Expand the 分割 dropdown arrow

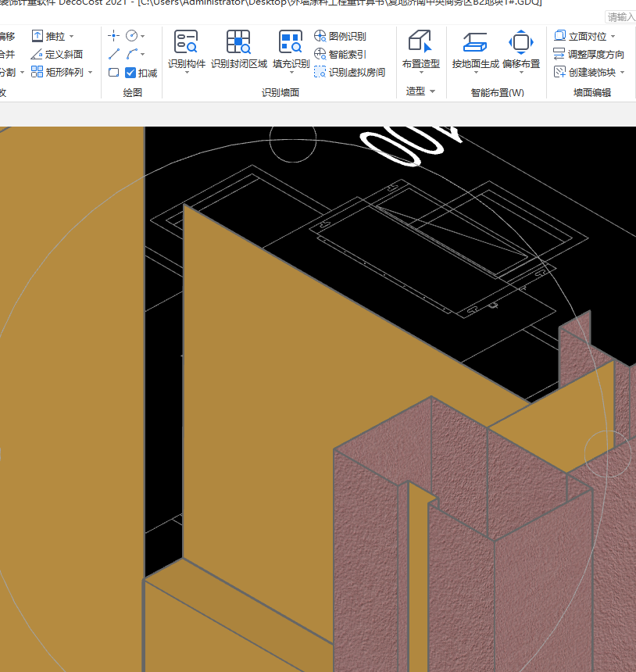coord(23,73)
